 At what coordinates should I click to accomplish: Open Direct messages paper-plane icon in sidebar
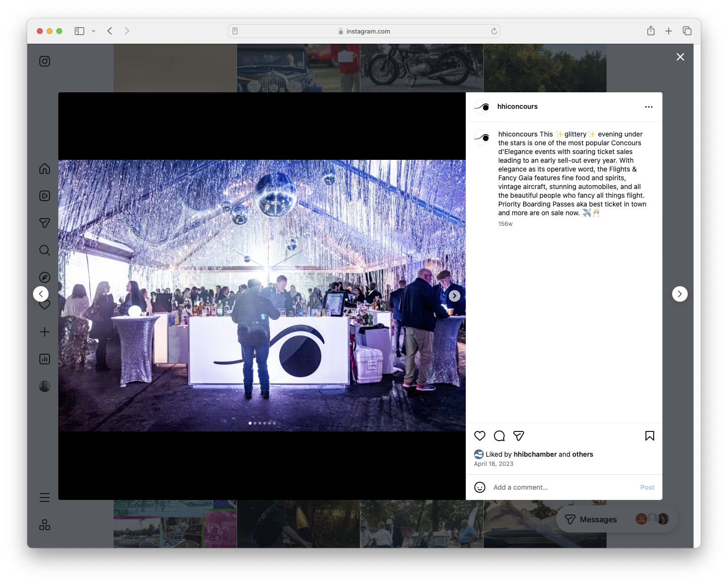pos(44,223)
